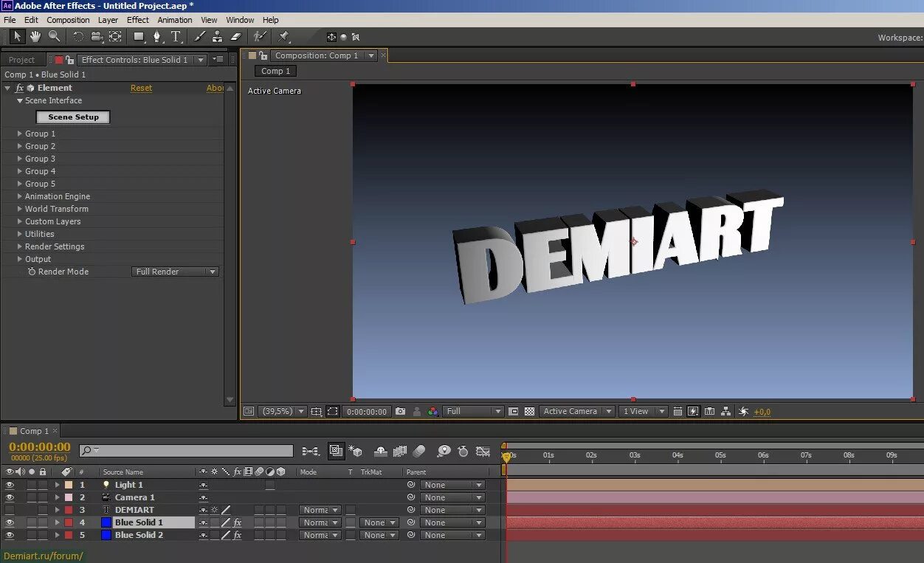Hide the Light 1 layer
This screenshot has height=563, width=924.
tap(10, 485)
